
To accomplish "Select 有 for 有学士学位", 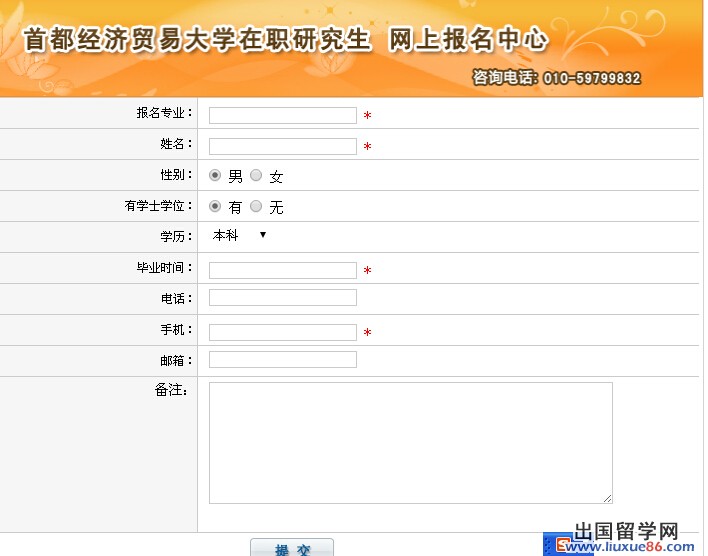I will (x=215, y=207).
